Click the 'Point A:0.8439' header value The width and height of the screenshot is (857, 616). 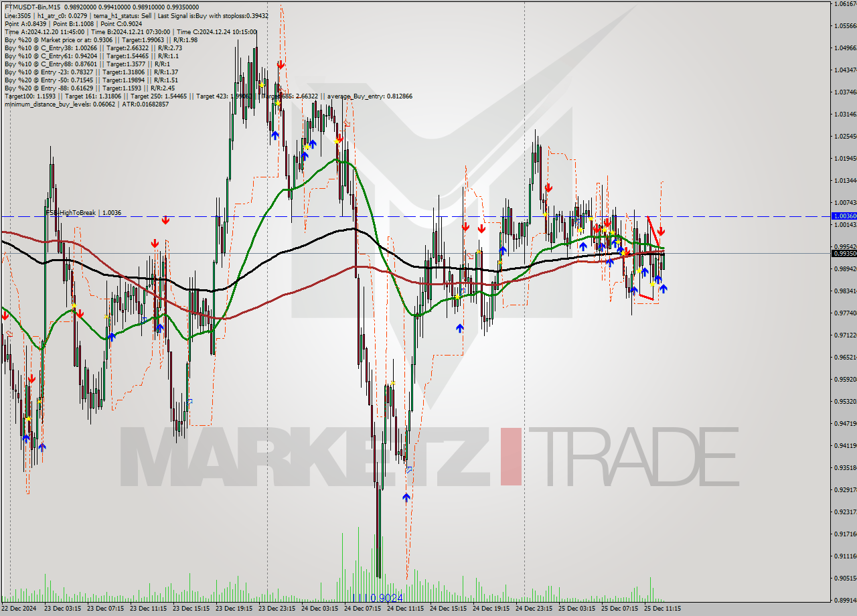click(x=26, y=23)
